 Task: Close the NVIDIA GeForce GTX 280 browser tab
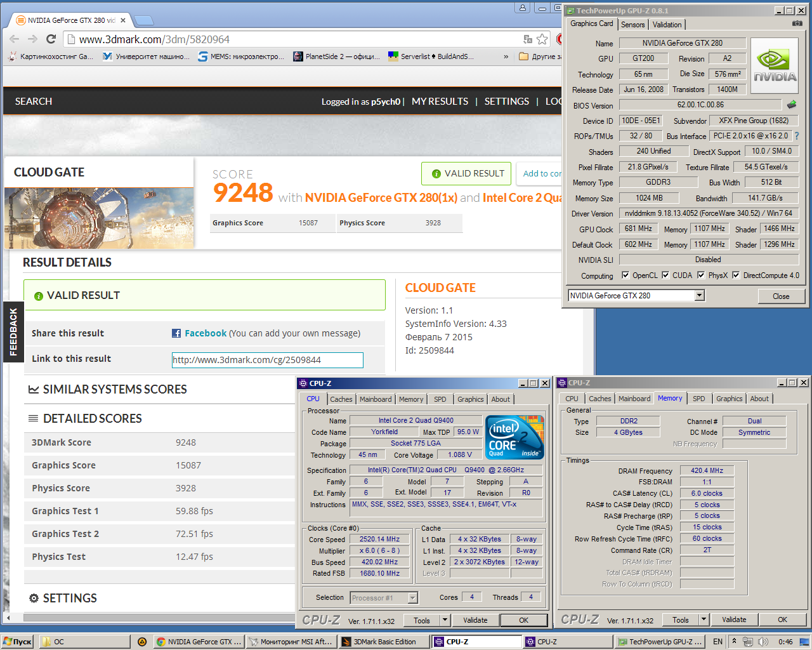123,20
